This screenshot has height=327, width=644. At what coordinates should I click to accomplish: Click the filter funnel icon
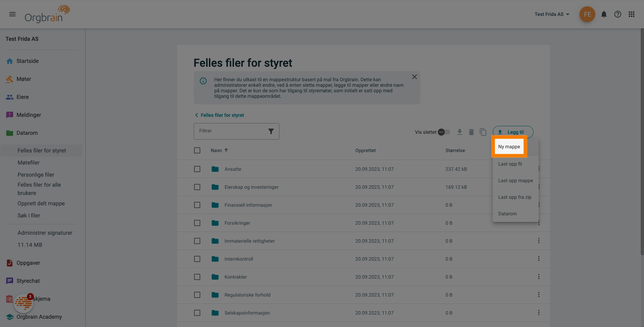271,131
